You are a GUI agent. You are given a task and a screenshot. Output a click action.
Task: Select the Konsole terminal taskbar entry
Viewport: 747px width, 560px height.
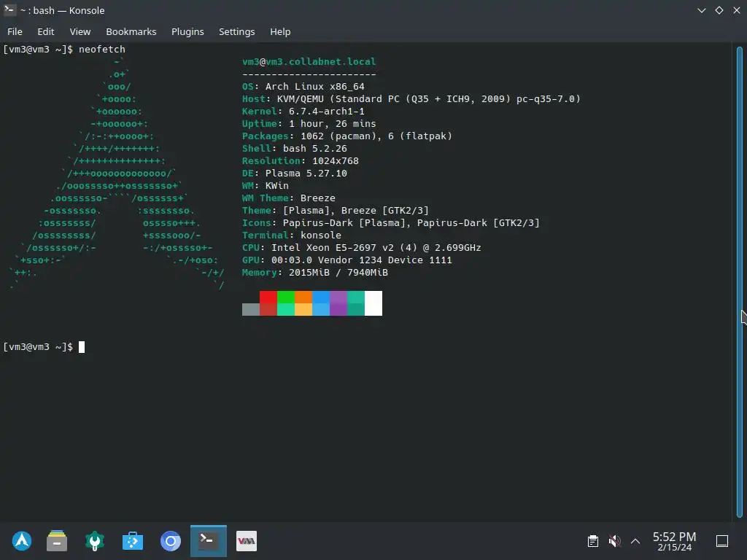(208, 541)
